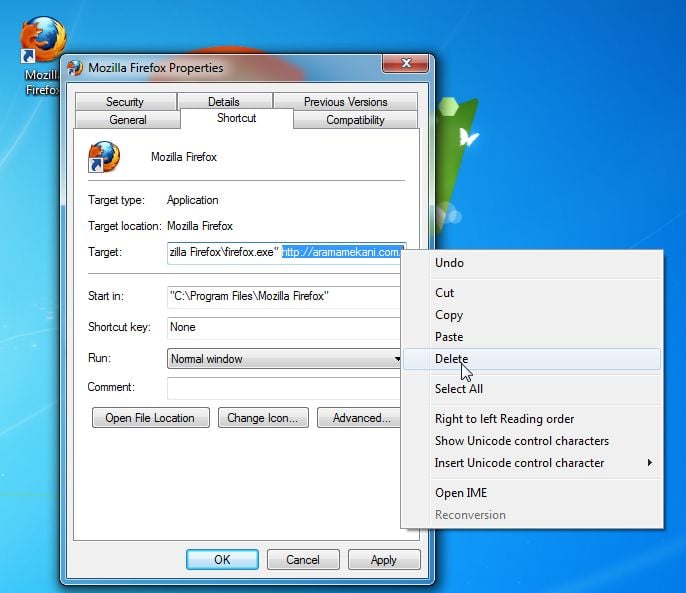Viewport: 686px width, 593px height.
Task: Toggle Right to left Reading order
Action: [x=532, y=419]
